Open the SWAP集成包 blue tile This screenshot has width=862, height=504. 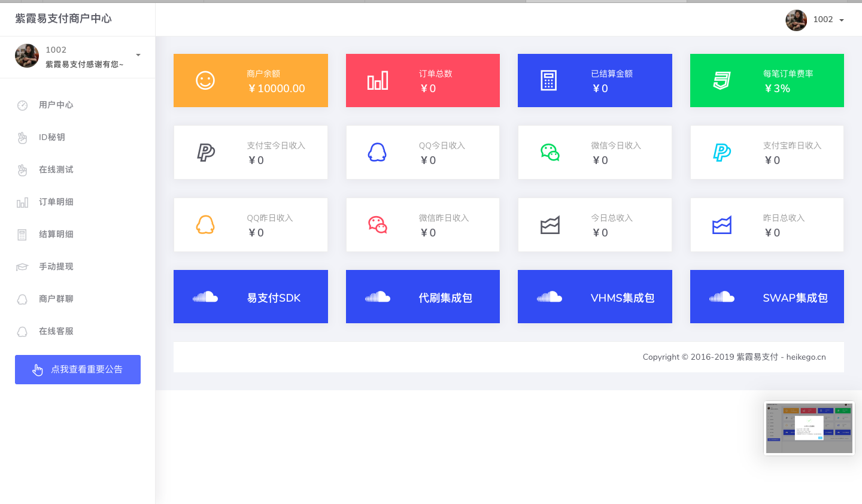(767, 297)
